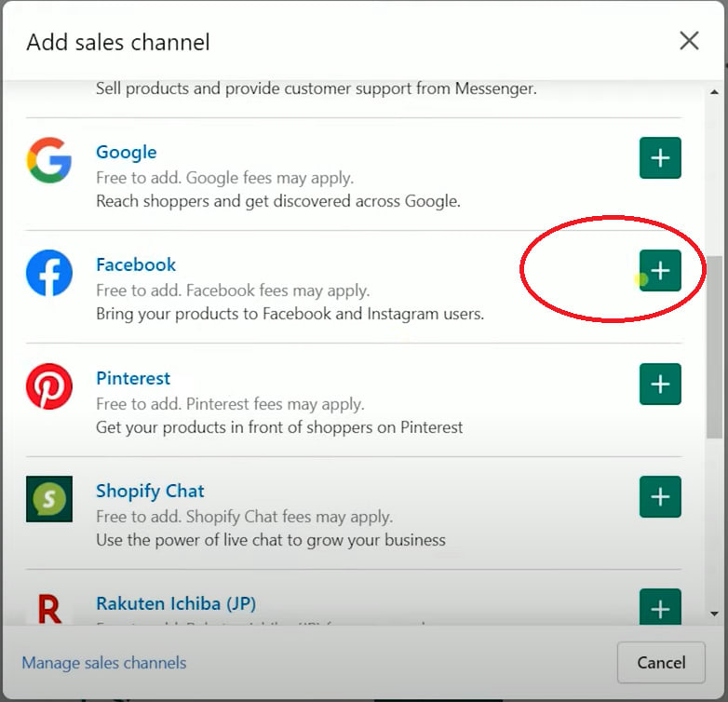Open the Rakuten Ichiba (JP) link

coord(176,603)
